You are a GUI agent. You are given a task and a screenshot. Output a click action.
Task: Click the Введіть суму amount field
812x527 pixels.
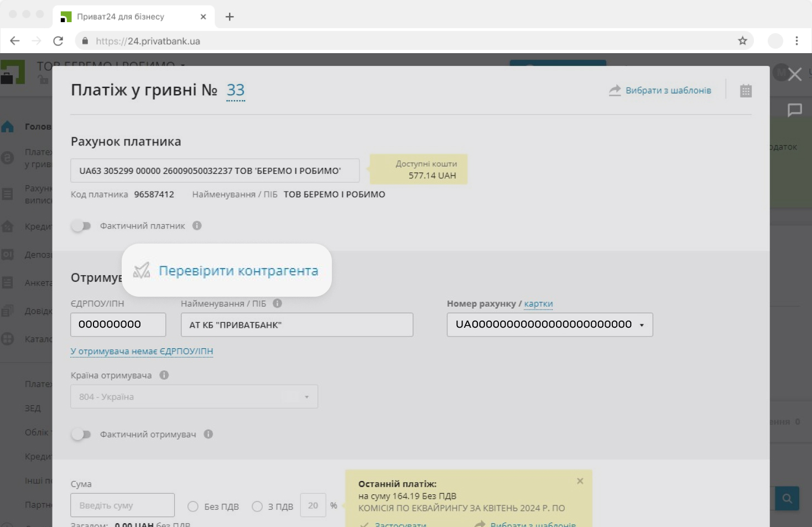pyautogui.click(x=122, y=505)
